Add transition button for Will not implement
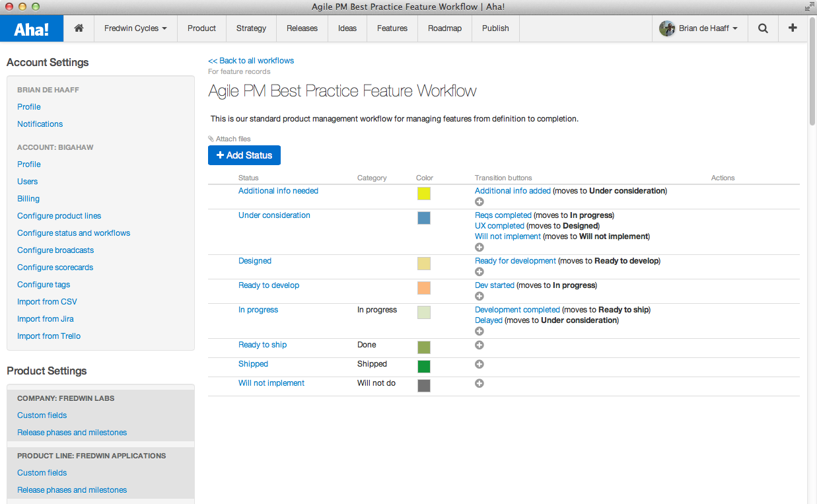The image size is (817, 504). click(480, 383)
